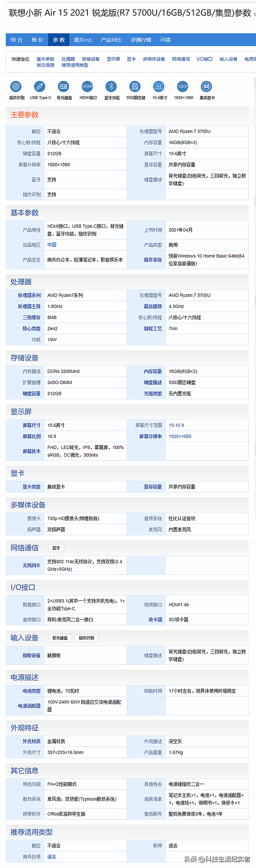The width and height of the screenshot is (256, 868).
Task: Click the 核心类型 label link
Action: 31,328
